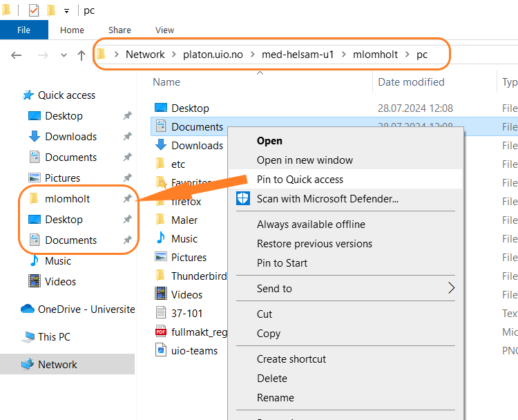
Task: Expand chevron after med-helsam-u1 in address bar
Action: 343,54
